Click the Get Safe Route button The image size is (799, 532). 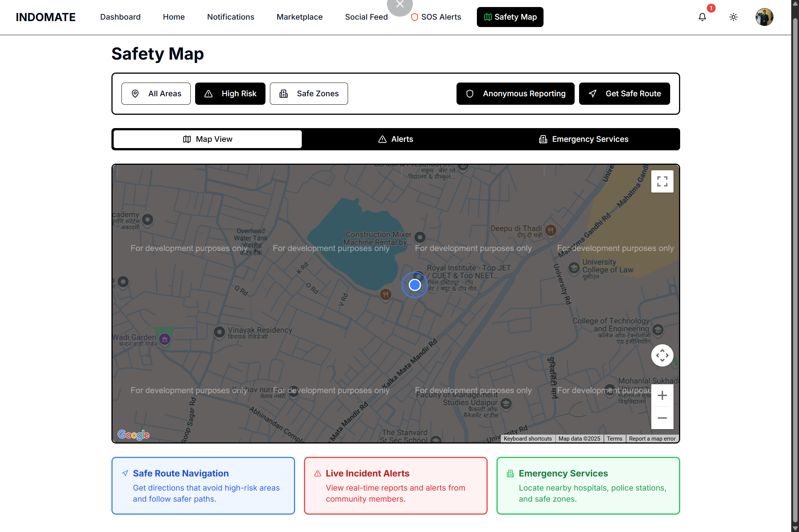[624, 94]
